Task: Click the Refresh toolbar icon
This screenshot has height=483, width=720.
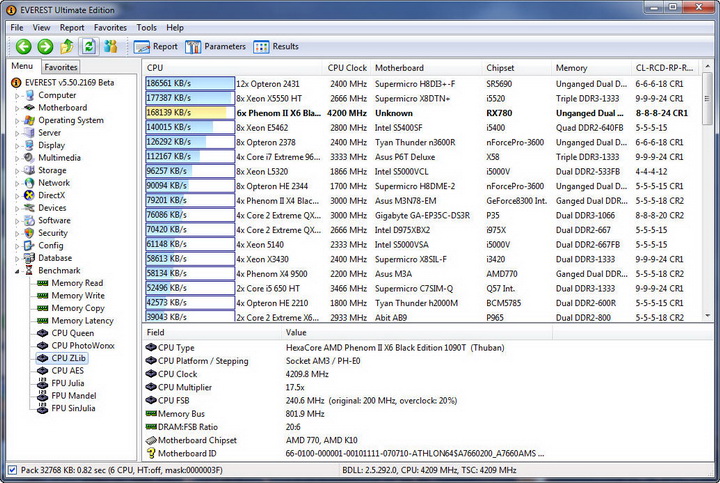Action: [x=89, y=46]
